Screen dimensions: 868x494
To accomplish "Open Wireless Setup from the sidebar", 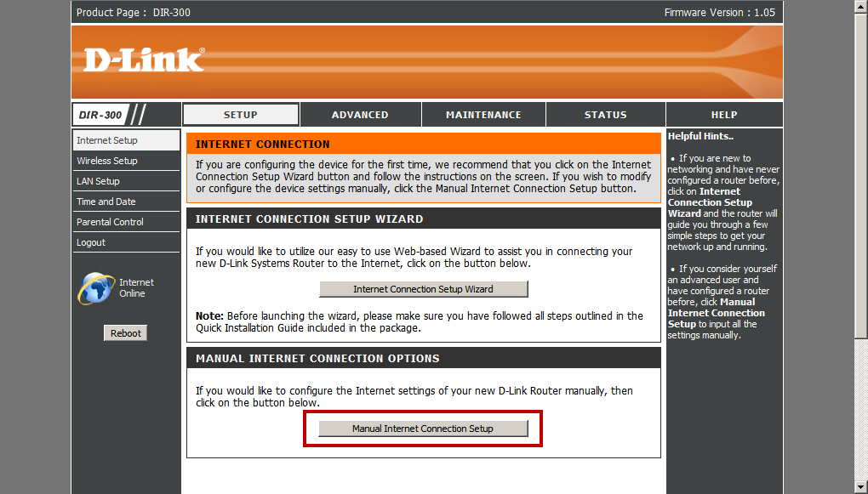I will 107,161.
